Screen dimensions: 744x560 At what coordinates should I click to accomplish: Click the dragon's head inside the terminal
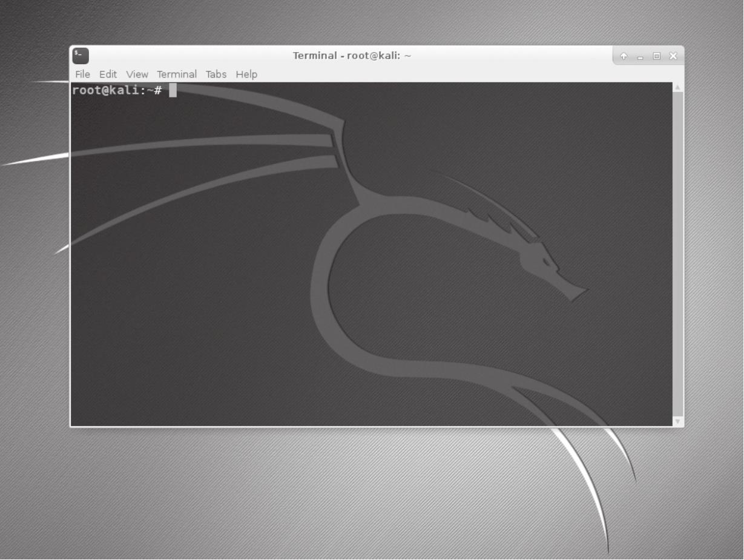pyautogui.click(x=548, y=263)
